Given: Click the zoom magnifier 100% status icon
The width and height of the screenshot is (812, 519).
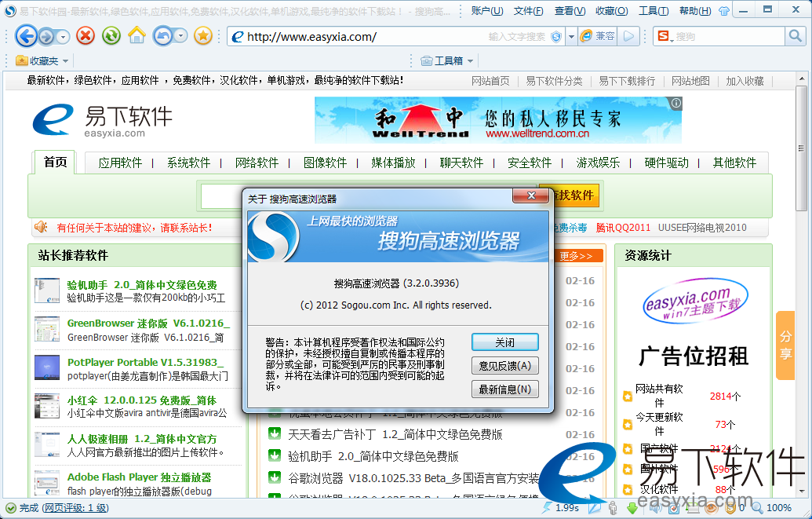Looking at the screenshot, I should coord(757,507).
